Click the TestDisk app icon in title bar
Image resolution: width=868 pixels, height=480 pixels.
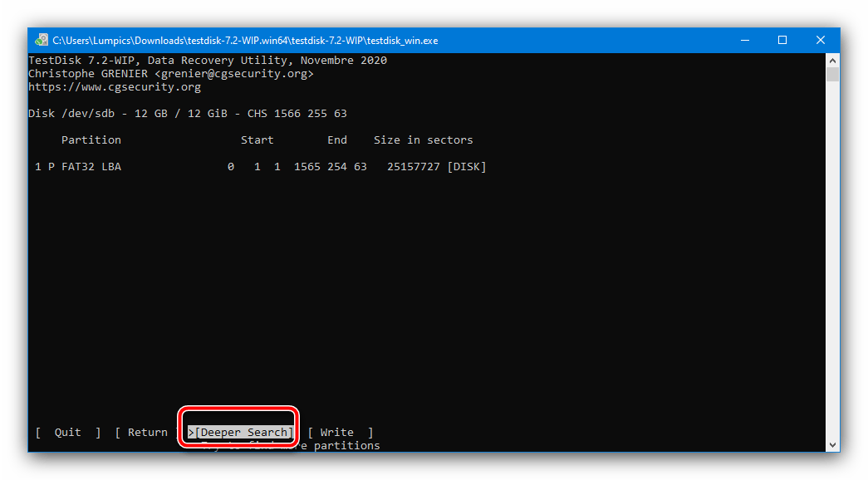tap(41, 40)
